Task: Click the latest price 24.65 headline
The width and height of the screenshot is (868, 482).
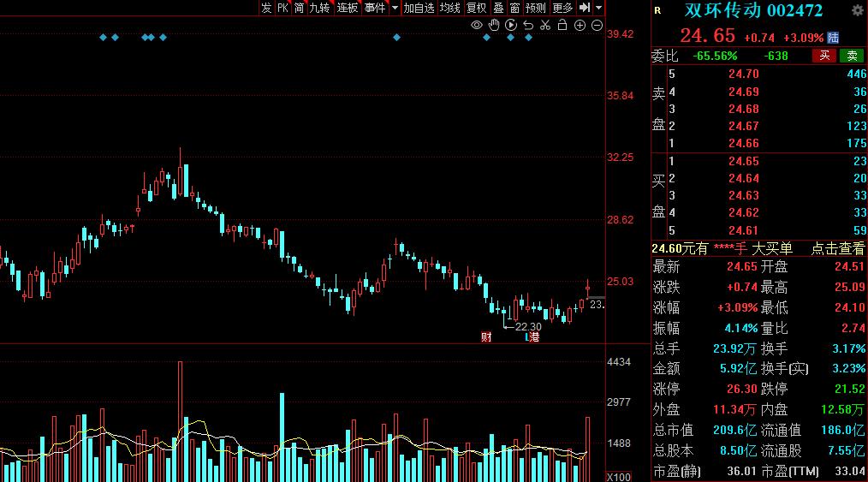Action: 707,36
